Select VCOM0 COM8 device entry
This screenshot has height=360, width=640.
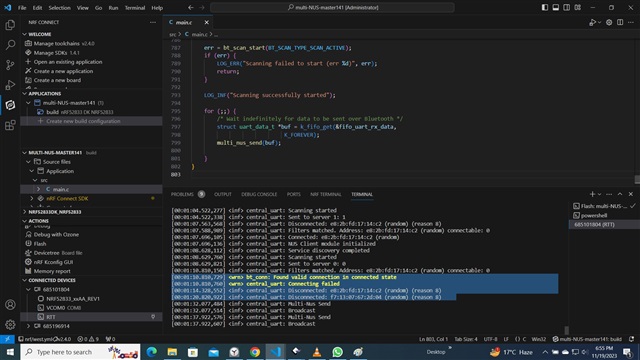pos(64,308)
